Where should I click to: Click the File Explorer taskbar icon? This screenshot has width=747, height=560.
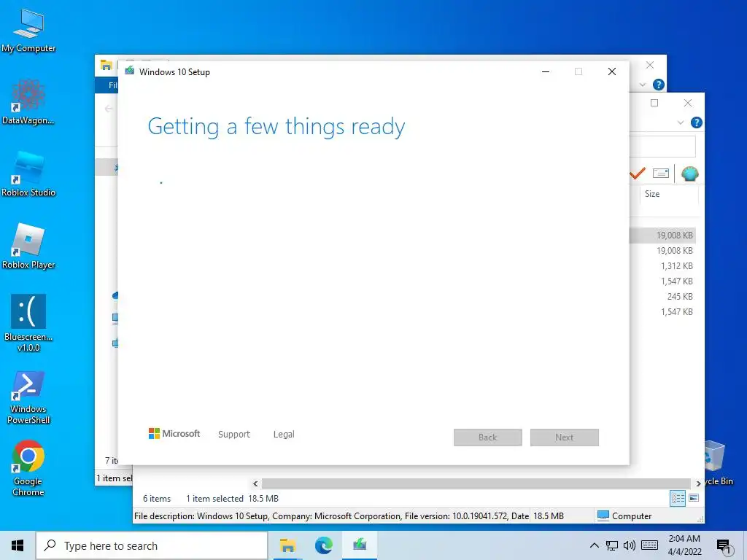pos(287,545)
